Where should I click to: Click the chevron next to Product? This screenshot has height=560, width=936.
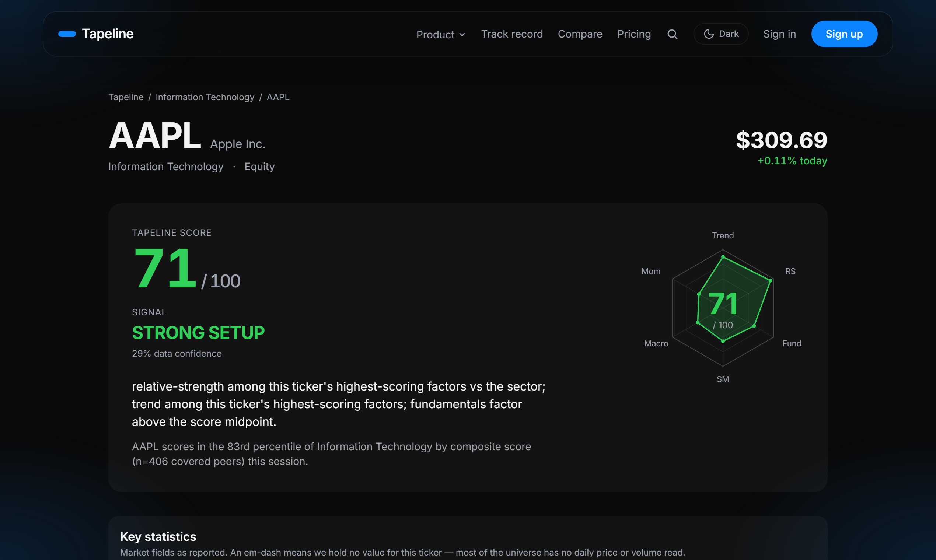(x=462, y=35)
